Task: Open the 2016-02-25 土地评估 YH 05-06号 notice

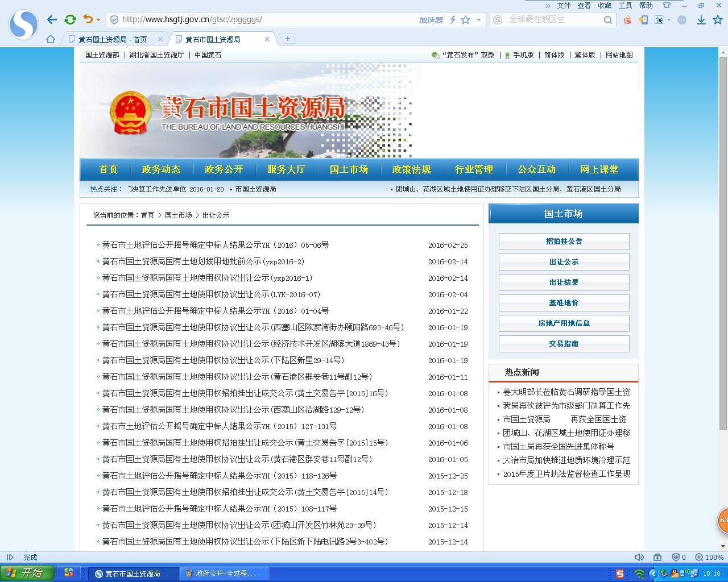Action: 215,245
